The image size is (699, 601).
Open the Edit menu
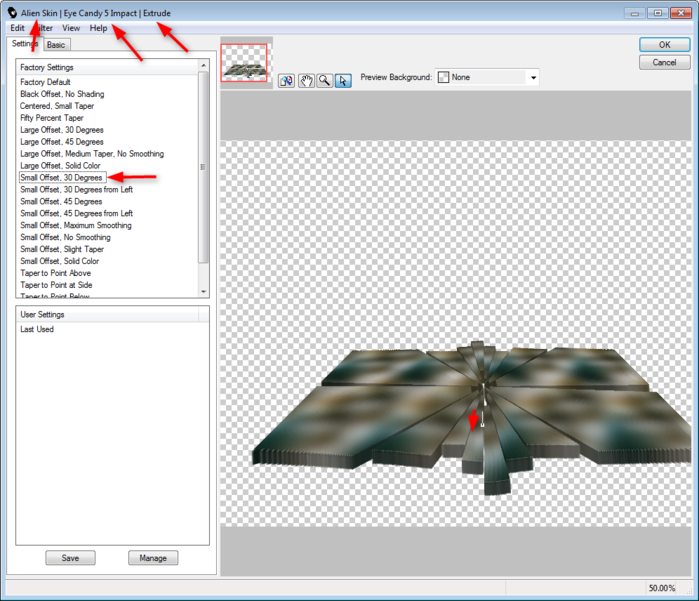pyautogui.click(x=17, y=28)
